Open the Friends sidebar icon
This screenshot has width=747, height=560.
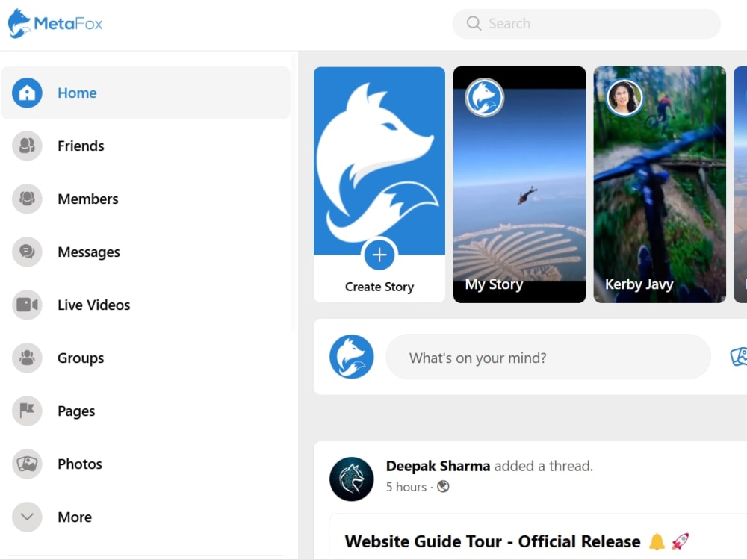tap(27, 146)
